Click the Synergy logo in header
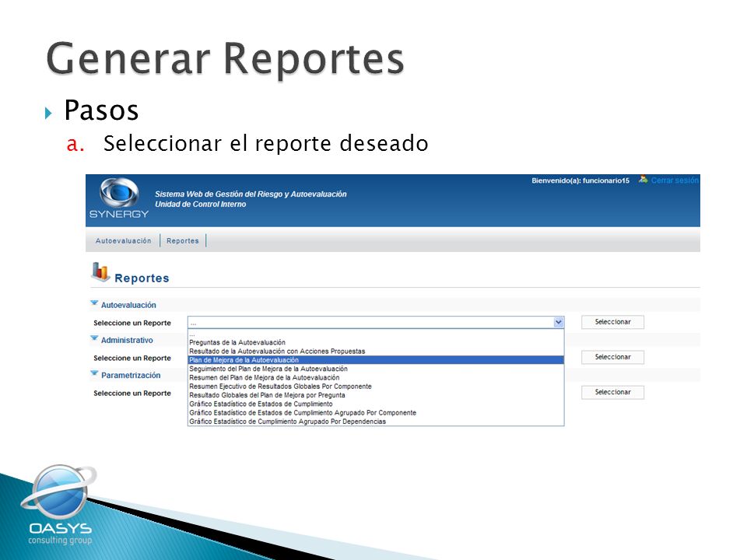Viewport: 747px width, 560px height. [119, 198]
